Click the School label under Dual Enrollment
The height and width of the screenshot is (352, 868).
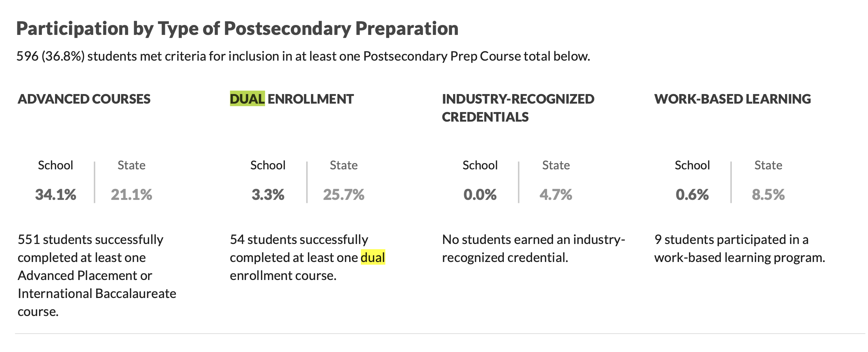click(x=268, y=165)
